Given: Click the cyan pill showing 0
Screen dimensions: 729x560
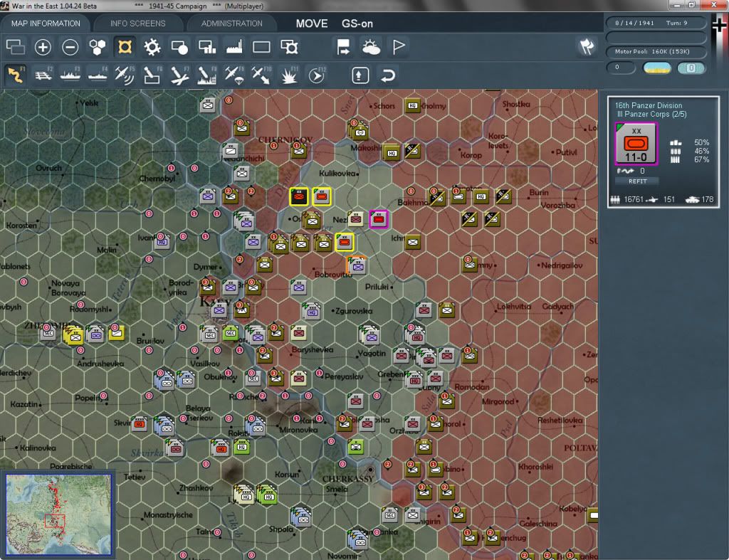Looking at the screenshot, I should 691,68.
